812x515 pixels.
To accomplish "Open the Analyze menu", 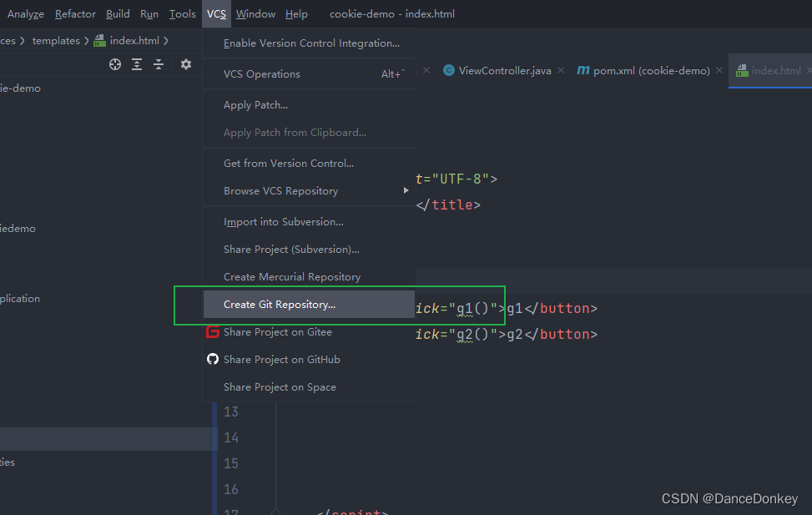I will pyautogui.click(x=25, y=14).
